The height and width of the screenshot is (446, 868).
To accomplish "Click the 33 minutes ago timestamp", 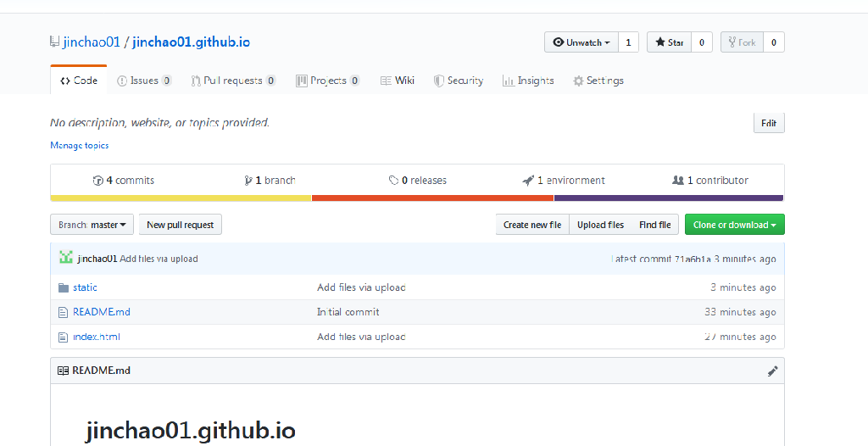I will 740,312.
